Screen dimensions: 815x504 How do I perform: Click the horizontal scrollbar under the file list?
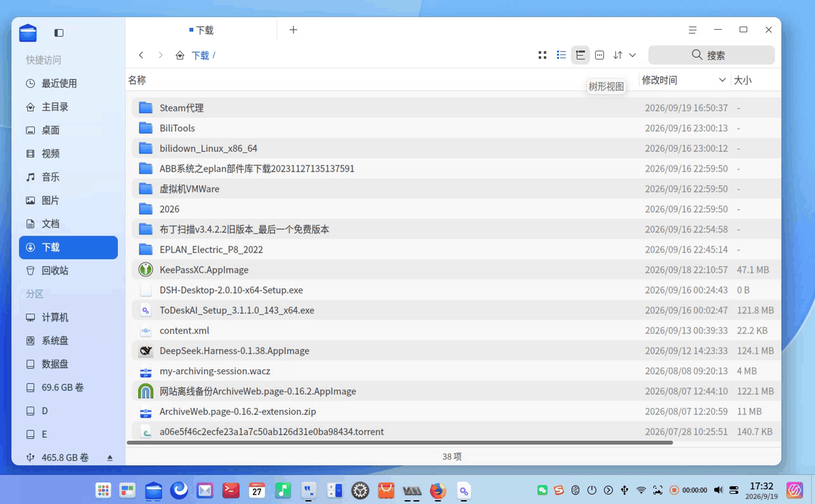400,443
